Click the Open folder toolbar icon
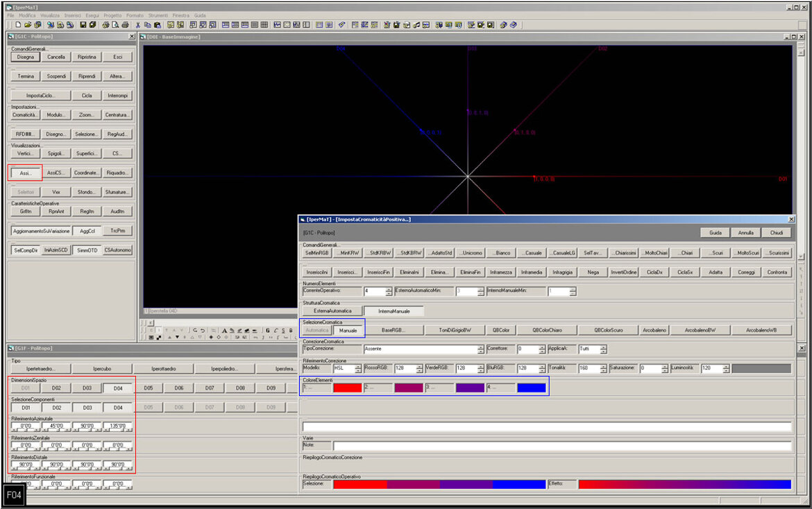The height and width of the screenshot is (509, 812). tap(28, 25)
